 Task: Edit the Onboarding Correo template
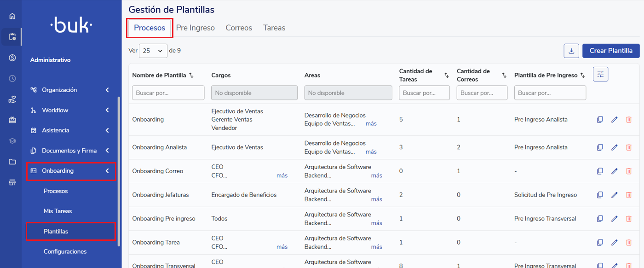click(x=614, y=171)
